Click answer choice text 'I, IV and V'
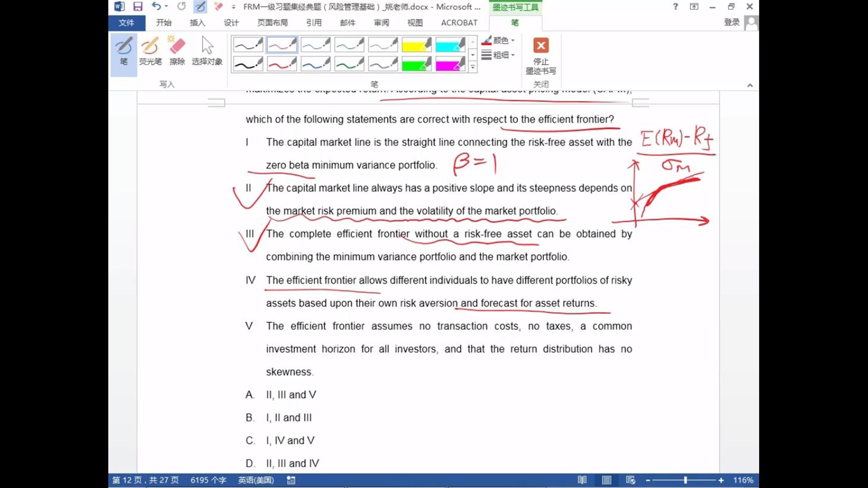868x488 pixels. coord(290,440)
